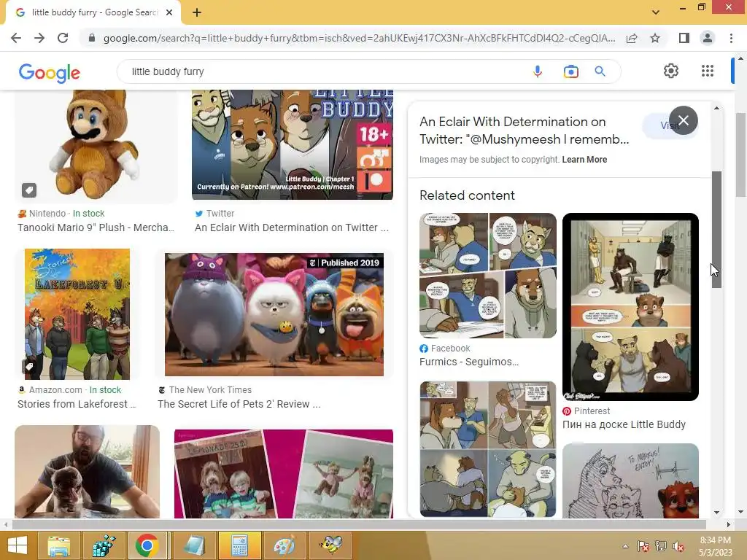Image resolution: width=747 pixels, height=560 pixels.
Task: Click the preview panel scroll-up arrow
Action: pos(716,109)
